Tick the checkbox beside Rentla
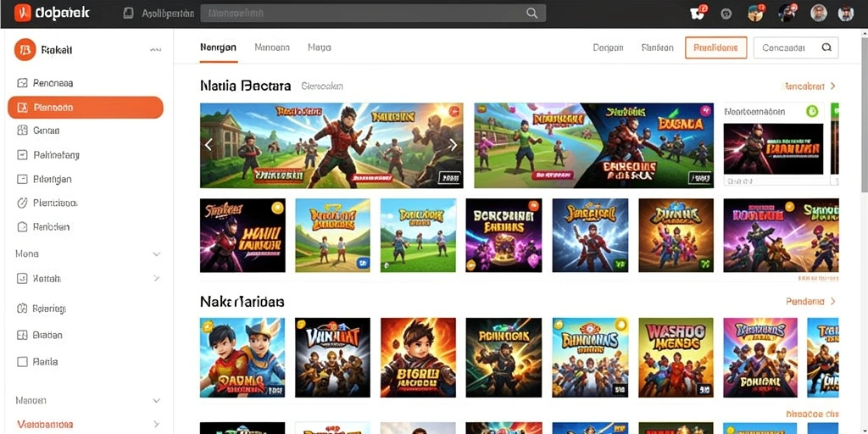This screenshot has height=434, width=868. 22,362
